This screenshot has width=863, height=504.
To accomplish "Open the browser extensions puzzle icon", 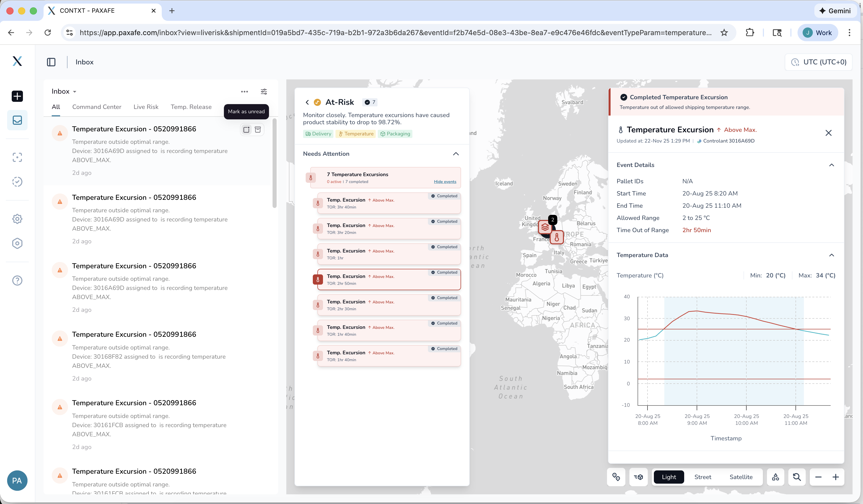I will [x=750, y=33].
